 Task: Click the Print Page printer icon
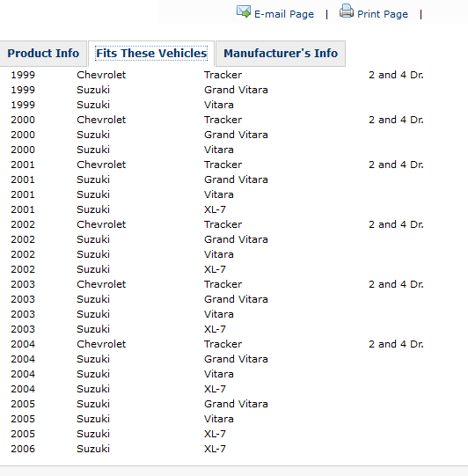(347, 11)
